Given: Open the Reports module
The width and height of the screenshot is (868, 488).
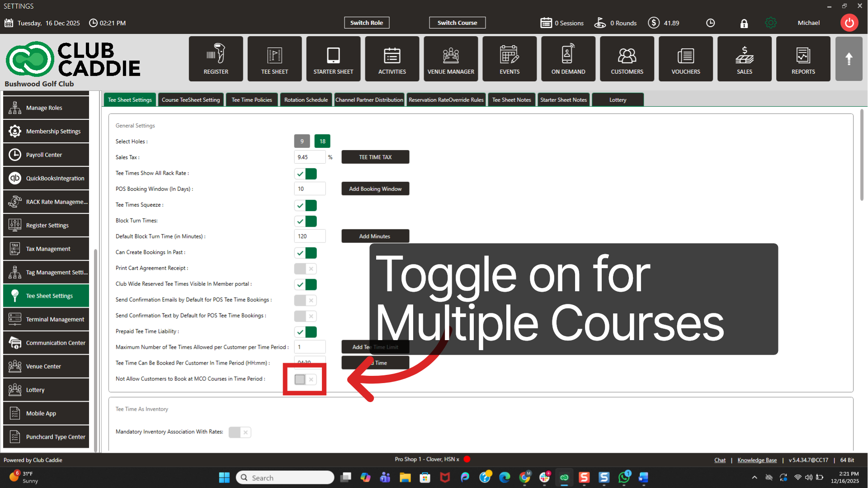Looking at the screenshot, I should (x=803, y=59).
